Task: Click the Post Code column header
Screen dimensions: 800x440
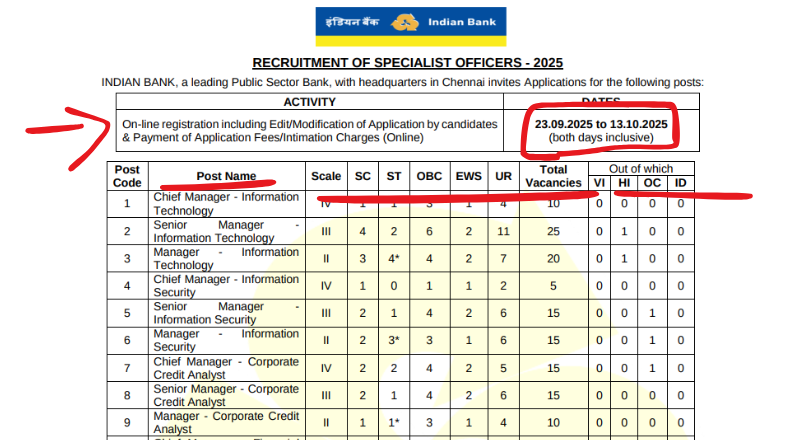Action: click(127, 176)
